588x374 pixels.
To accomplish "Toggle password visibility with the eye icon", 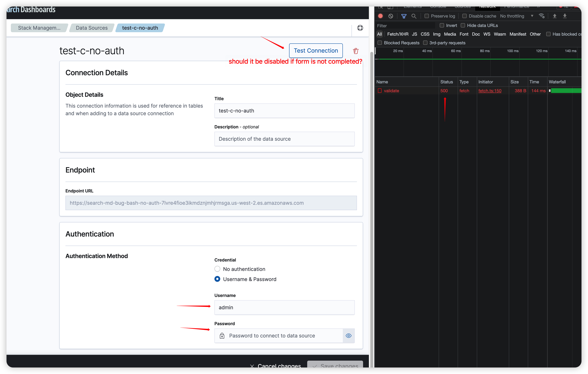I will click(348, 336).
